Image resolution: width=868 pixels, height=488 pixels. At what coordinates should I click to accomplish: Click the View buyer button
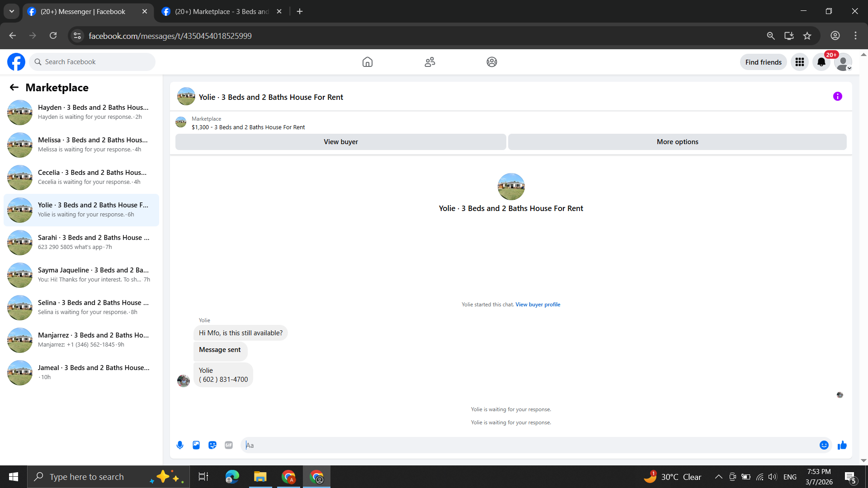point(341,142)
